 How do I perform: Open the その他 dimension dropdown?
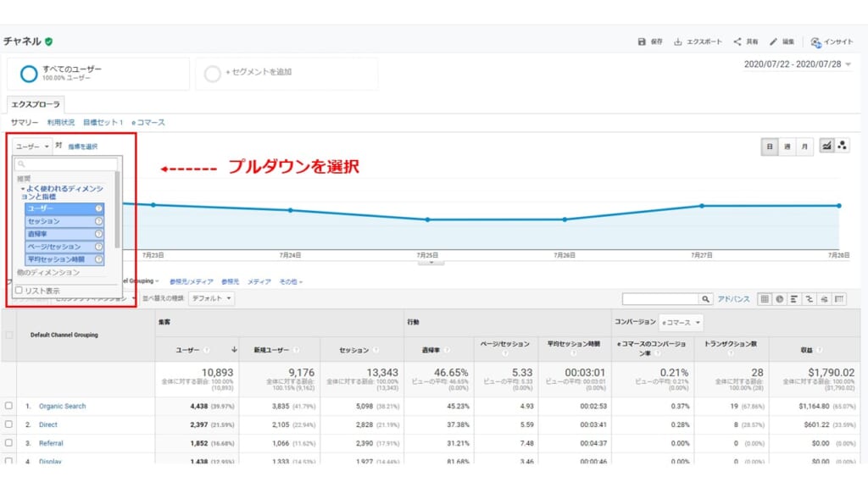291,281
